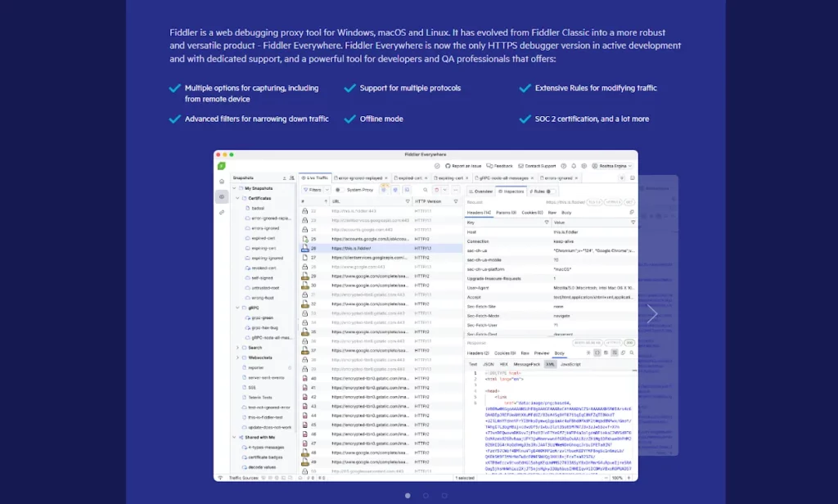
Task: Go to next carousel slide arrow
Action: click(x=652, y=313)
